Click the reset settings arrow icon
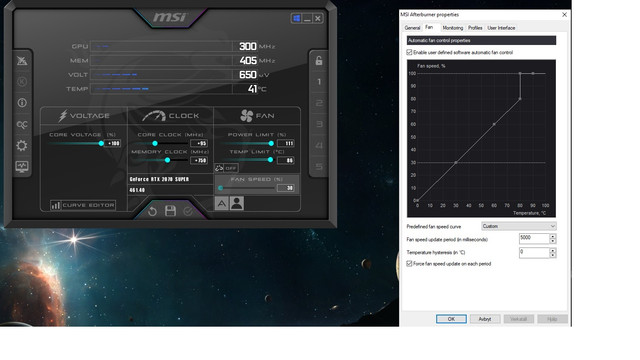640x360 pixels. (x=152, y=211)
